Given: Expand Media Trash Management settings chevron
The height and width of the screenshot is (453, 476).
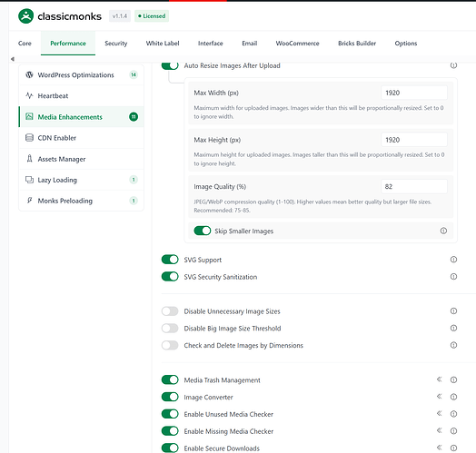Looking at the screenshot, I should tap(440, 379).
